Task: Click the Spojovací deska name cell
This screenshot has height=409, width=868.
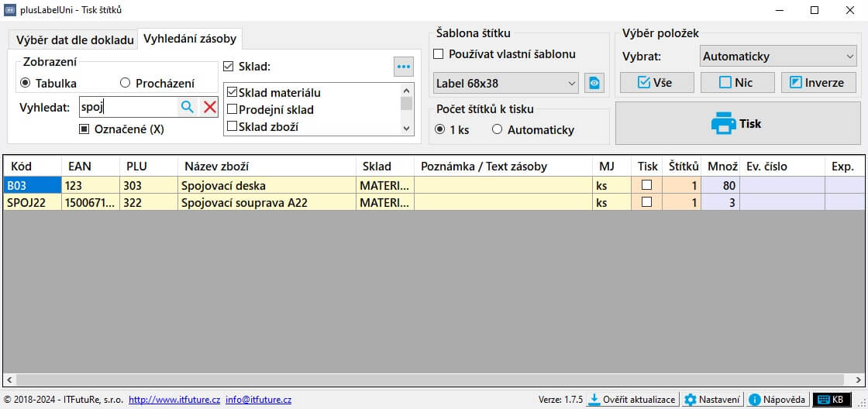Action: pos(267,185)
